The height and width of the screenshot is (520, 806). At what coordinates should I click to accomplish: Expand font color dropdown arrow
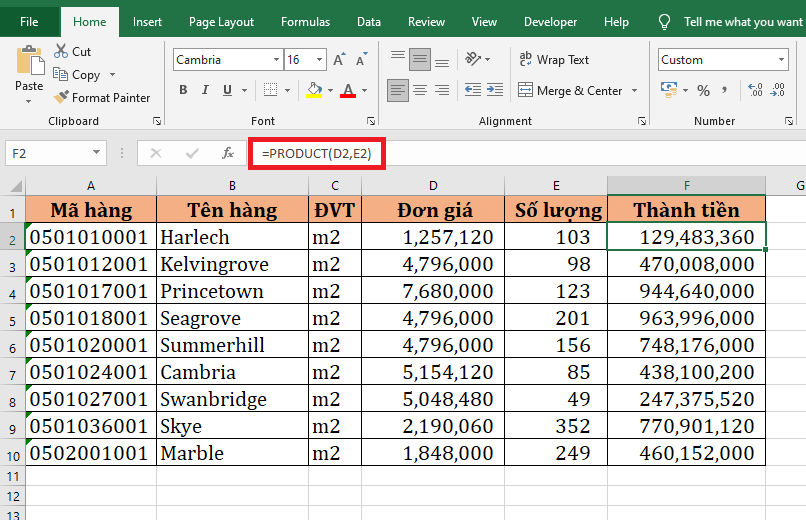[x=364, y=90]
